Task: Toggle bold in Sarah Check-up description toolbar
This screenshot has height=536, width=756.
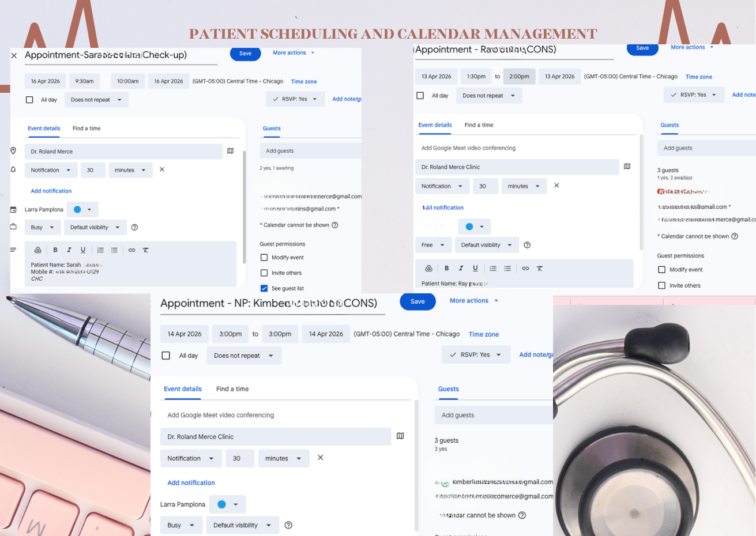Action: point(55,250)
